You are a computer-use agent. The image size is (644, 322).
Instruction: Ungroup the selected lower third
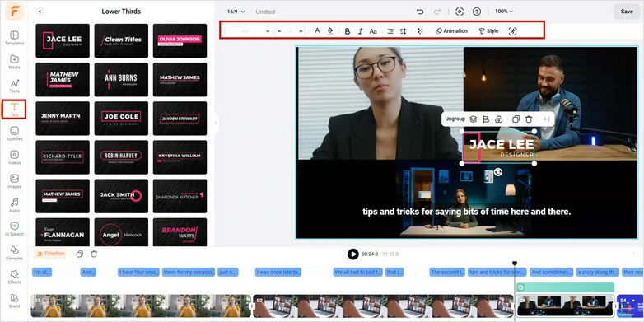(455, 119)
